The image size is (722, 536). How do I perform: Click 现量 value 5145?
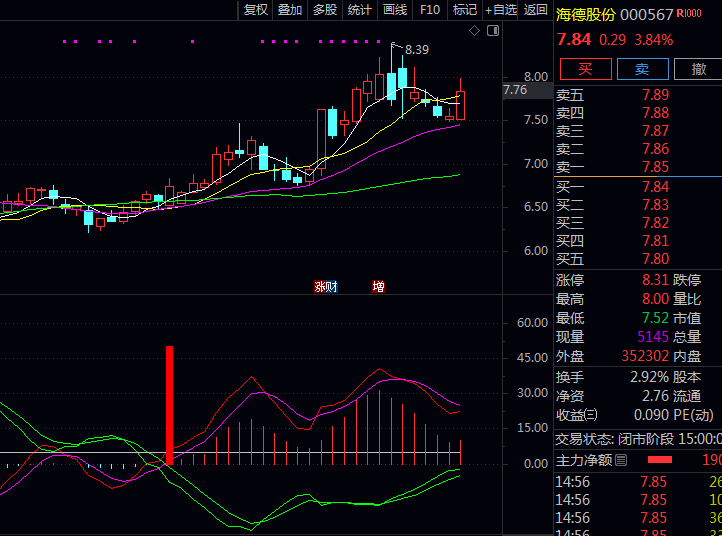[x=653, y=337]
